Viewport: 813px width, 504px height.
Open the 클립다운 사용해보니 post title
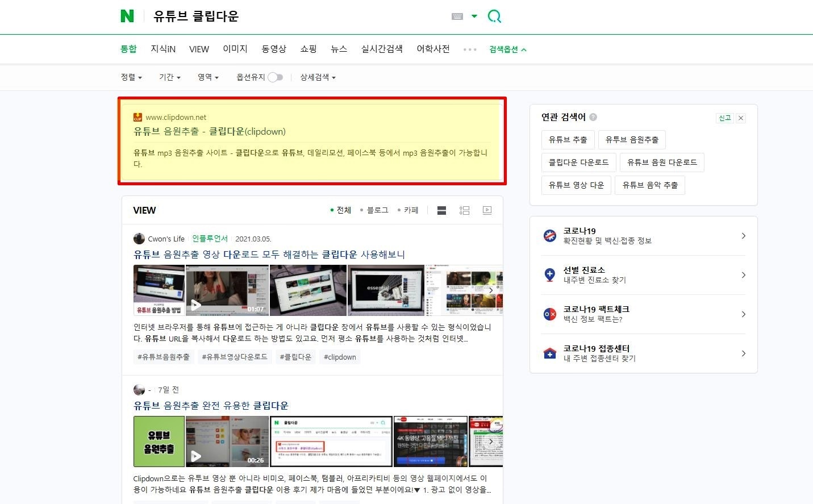click(x=269, y=255)
